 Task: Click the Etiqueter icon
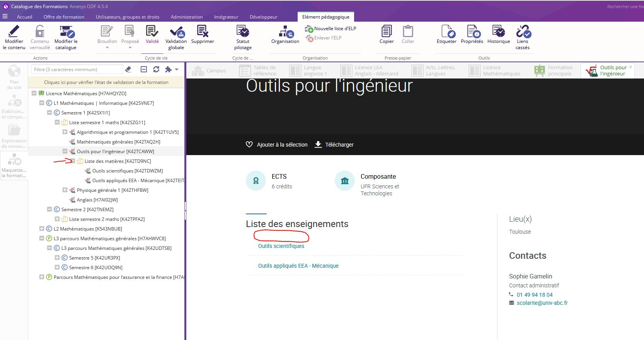pyautogui.click(x=446, y=31)
